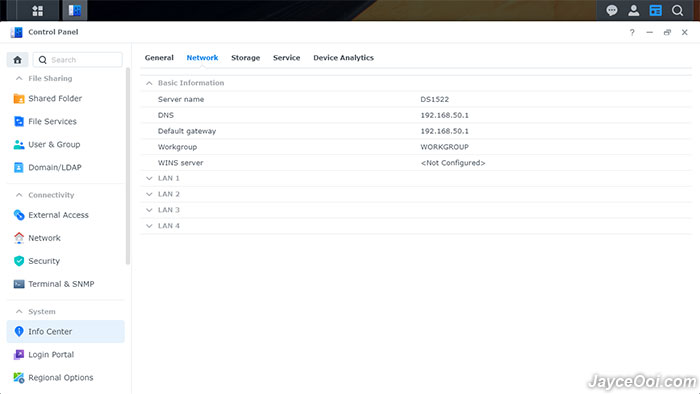
Task: Open the widgets panel icon
Action: [655, 10]
